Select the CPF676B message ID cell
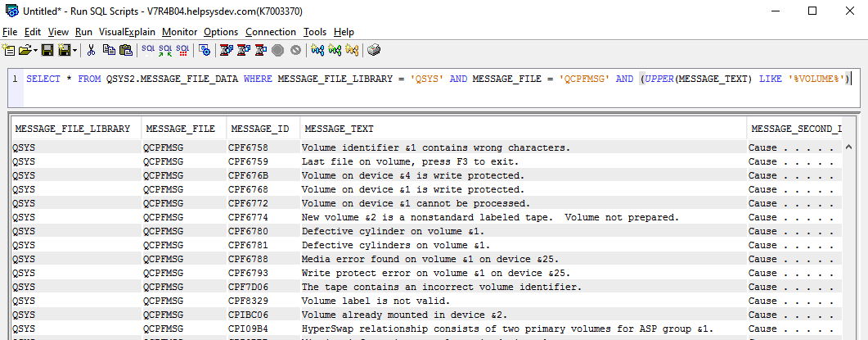Image resolution: width=868 pixels, height=340 pixels. 263,175
